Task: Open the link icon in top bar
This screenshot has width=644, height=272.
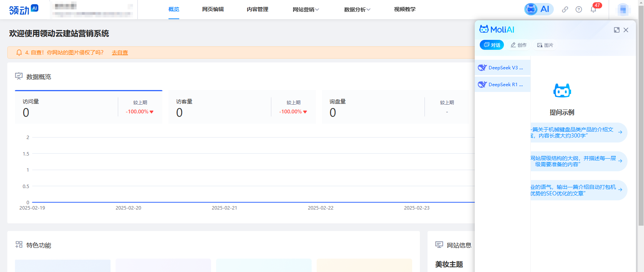Action: [x=565, y=10]
